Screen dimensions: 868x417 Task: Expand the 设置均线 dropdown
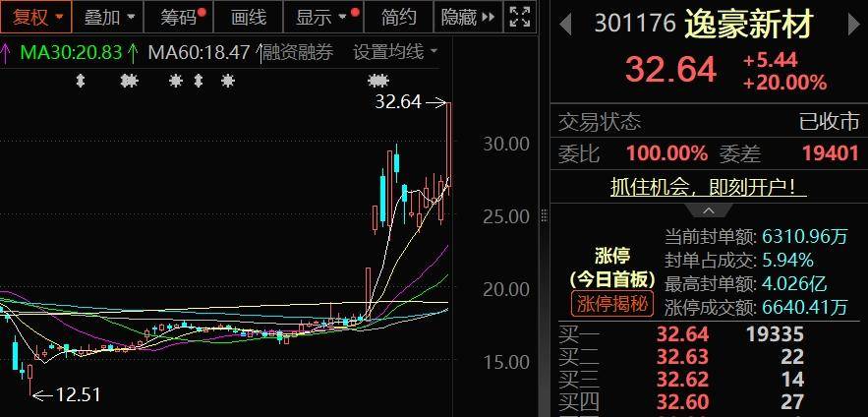coord(395,52)
